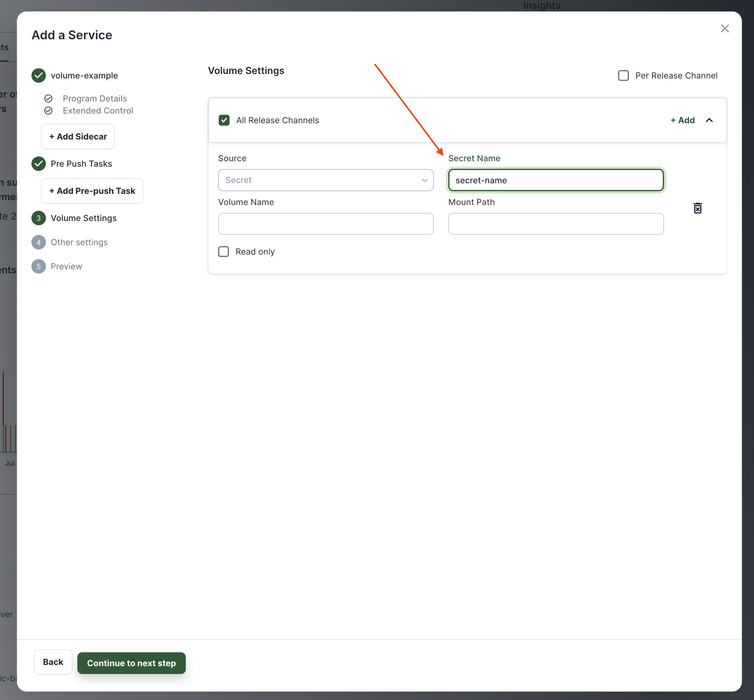The width and height of the screenshot is (754, 700).
Task: Enable the Read only checkbox
Action: (224, 252)
